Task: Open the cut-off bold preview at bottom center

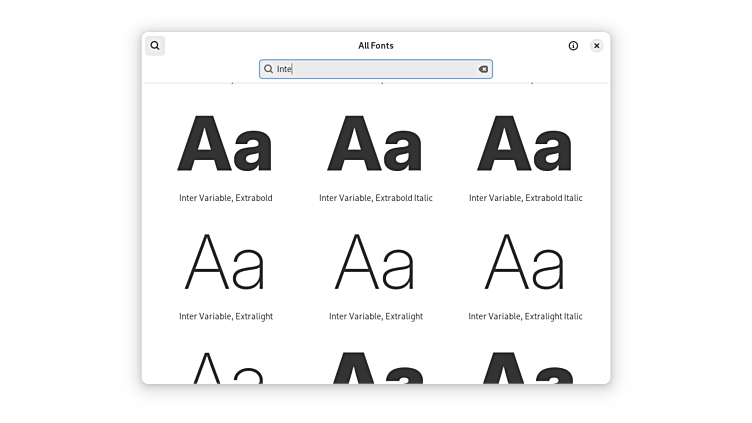Action: (375, 367)
